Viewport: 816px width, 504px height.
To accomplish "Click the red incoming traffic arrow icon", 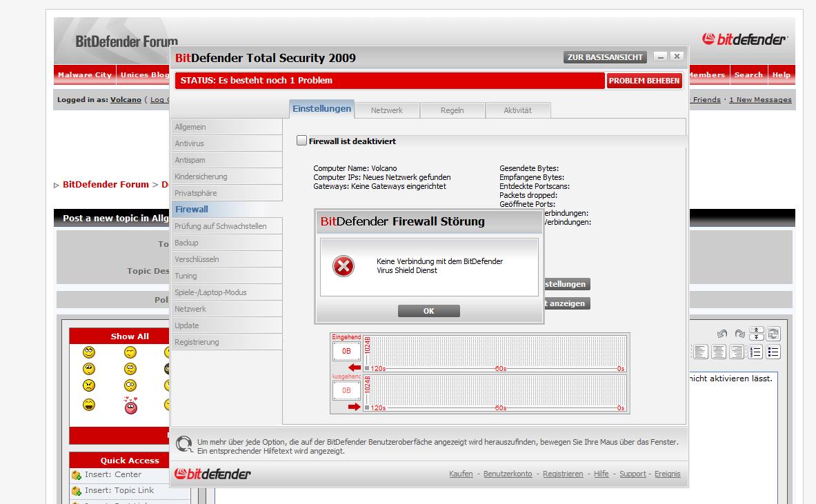I will click(x=355, y=367).
